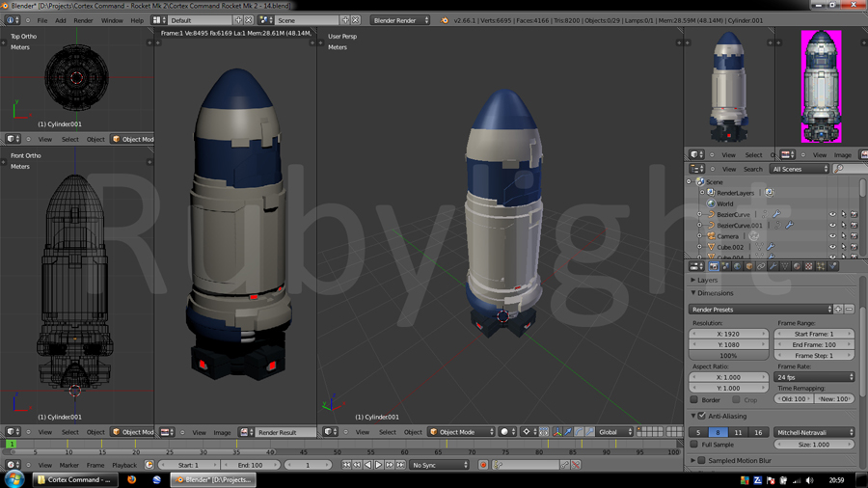Click the red auto-keyframe record button
Image resolution: width=868 pixels, height=488 pixels.
pos(483,465)
